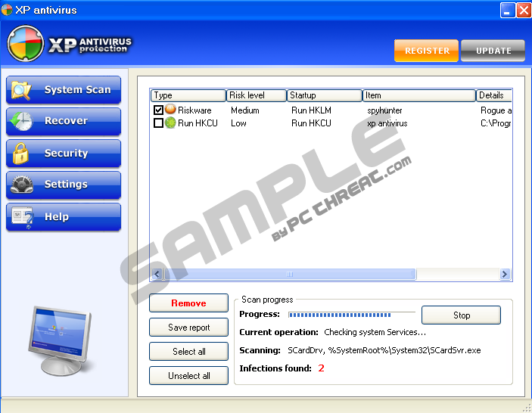532x413 pixels.
Task: Sort results by Startup column header
Action: pyautogui.click(x=325, y=95)
